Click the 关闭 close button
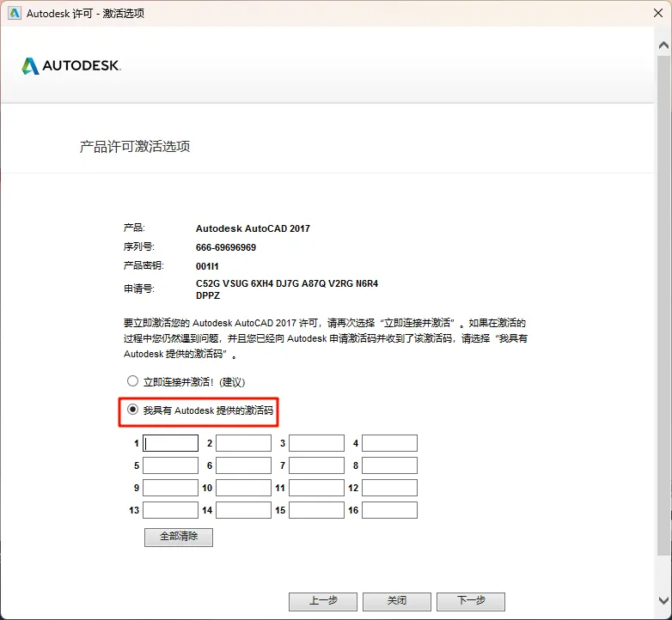 [x=397, y=601]
